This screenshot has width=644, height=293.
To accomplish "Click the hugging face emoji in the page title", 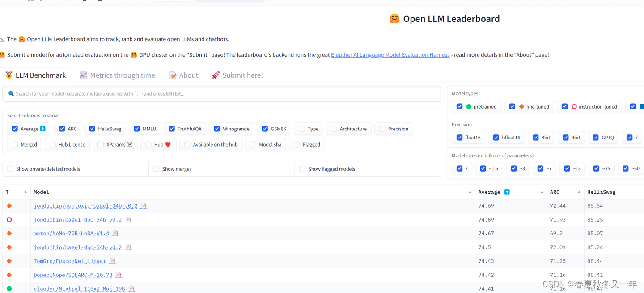I will click(394, 19).
